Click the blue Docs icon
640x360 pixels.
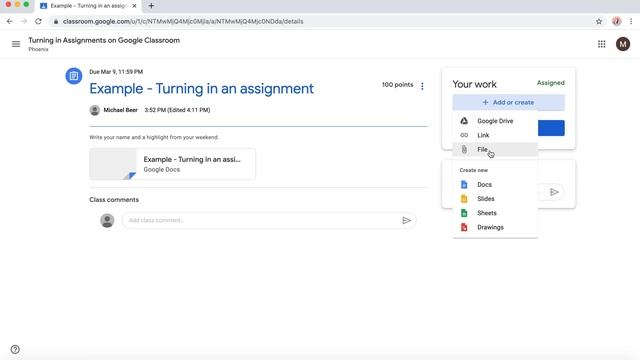[x=464, y=184]
